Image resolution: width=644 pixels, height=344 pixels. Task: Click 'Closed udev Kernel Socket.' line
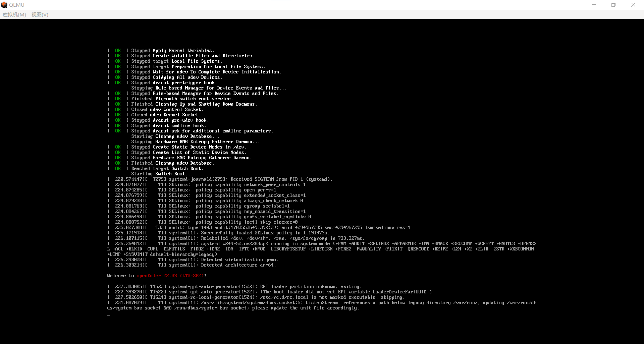click(154, 115)
